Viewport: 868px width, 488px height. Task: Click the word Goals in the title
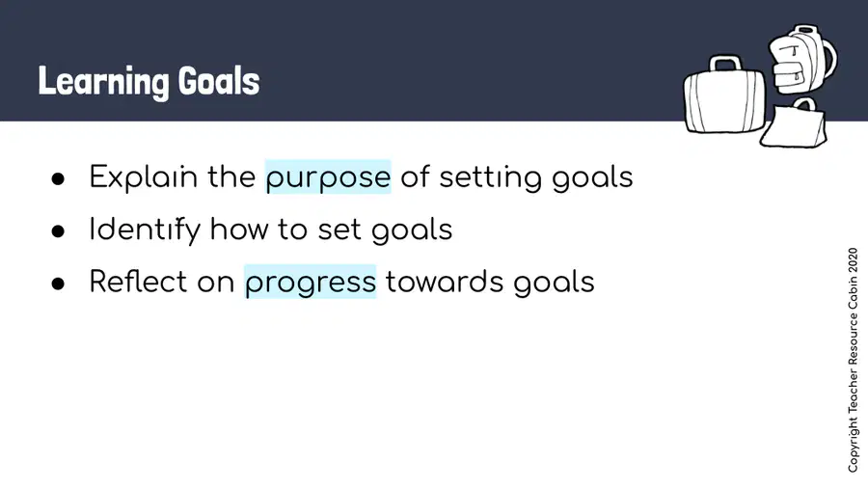219,81
